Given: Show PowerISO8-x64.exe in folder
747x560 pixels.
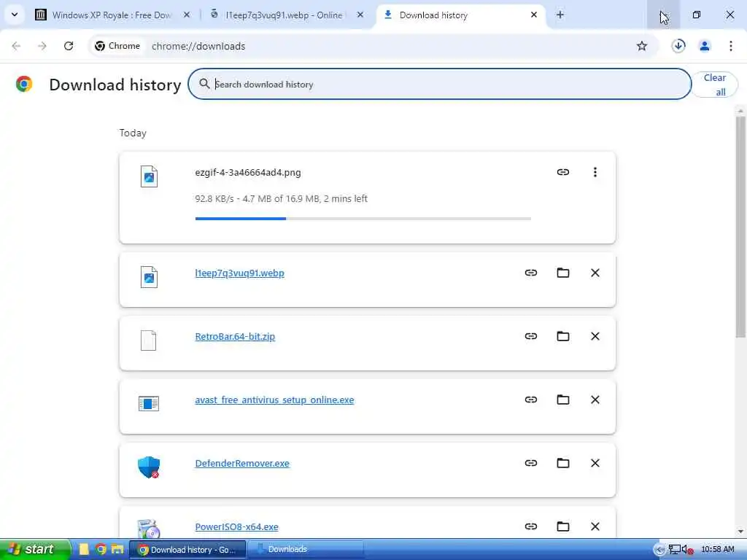Looking at the screenshot, I should (562, 526).
